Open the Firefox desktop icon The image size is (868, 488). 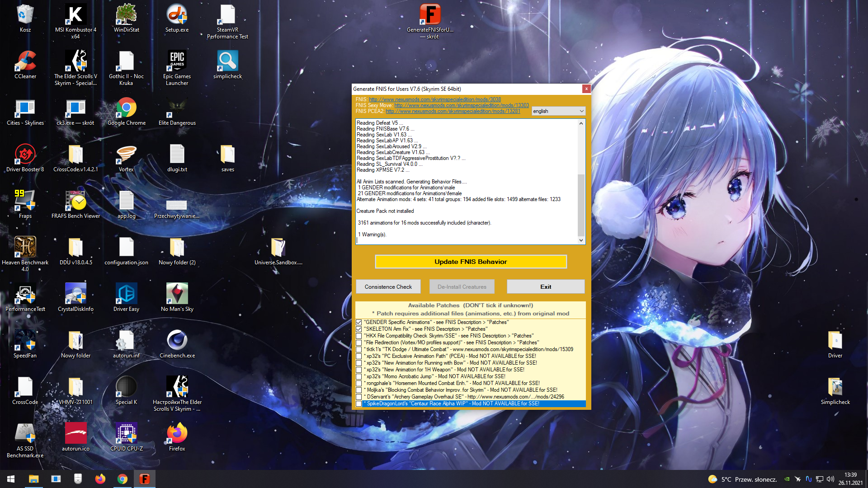[x=177, y=437]
